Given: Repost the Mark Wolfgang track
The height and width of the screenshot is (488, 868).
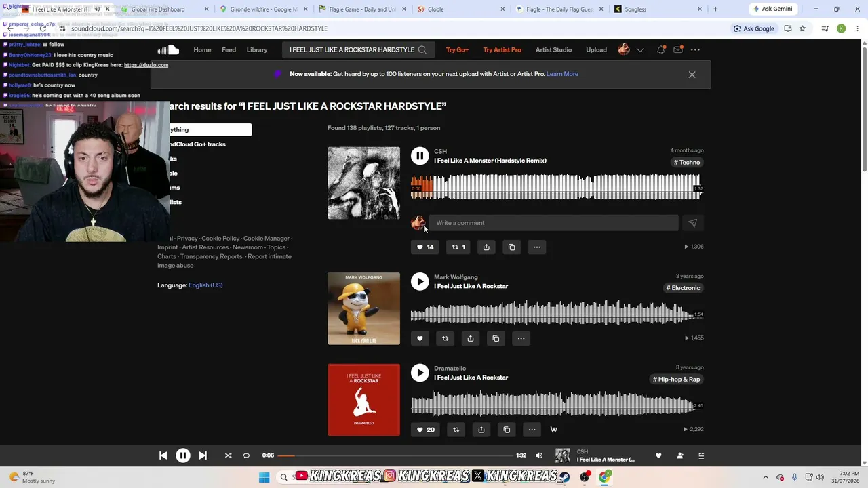Looking at the screenshot, I should (x=446, y=338).
